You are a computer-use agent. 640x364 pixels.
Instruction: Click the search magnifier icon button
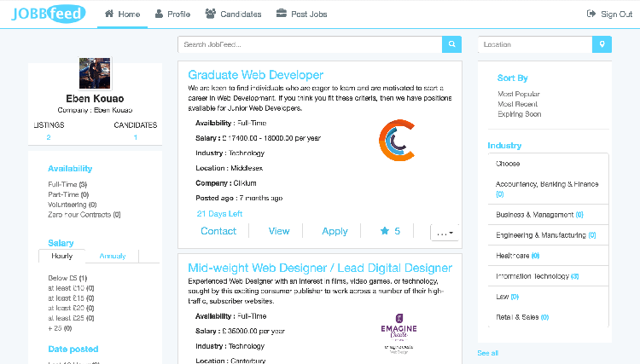(x=451, y=44)
